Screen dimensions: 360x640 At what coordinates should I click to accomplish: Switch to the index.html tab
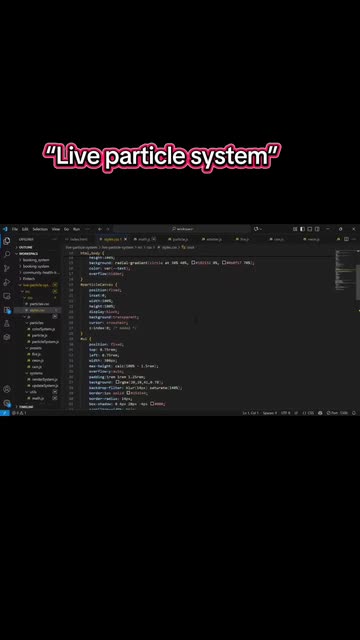pyautogui.click(x=79, y=239)
